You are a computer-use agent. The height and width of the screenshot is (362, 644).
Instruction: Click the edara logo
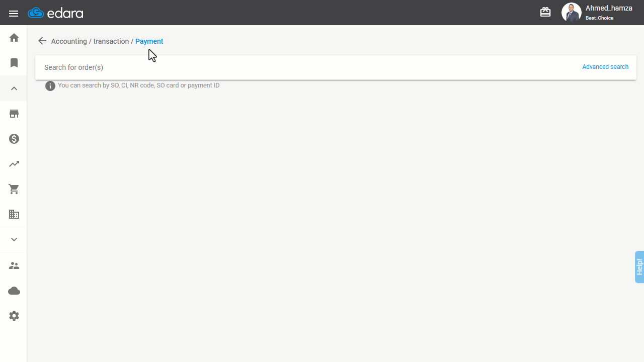55,13
